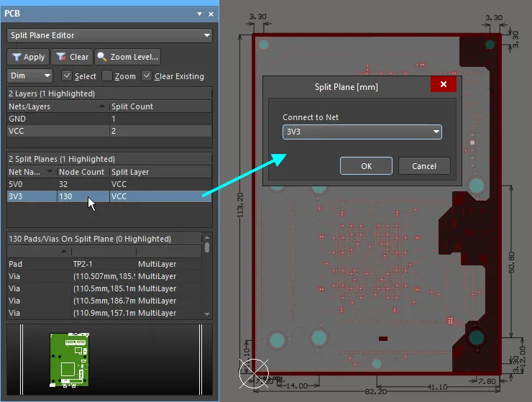The height and width of the screenshot is (402, 532).
Task: Toggle the Zoom checkbox
Action: coord(107,76)
